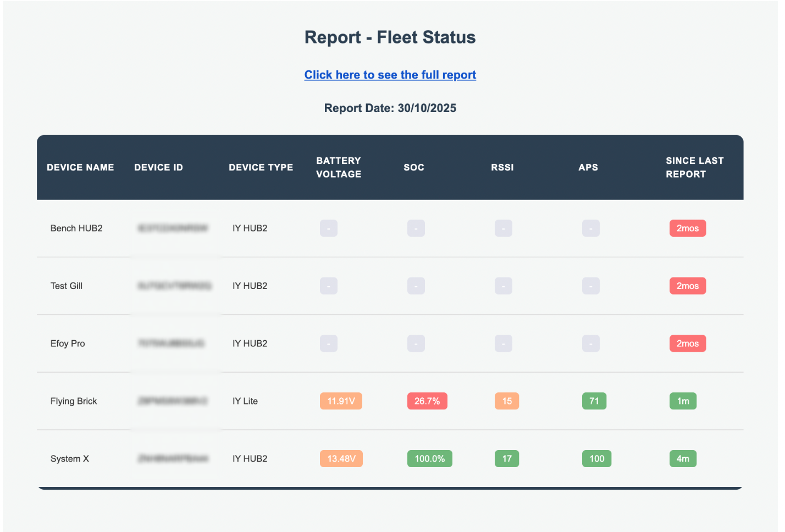785x532 pixels.
Task: Click the 26.7% SOC badge
Action: point(427,401)
